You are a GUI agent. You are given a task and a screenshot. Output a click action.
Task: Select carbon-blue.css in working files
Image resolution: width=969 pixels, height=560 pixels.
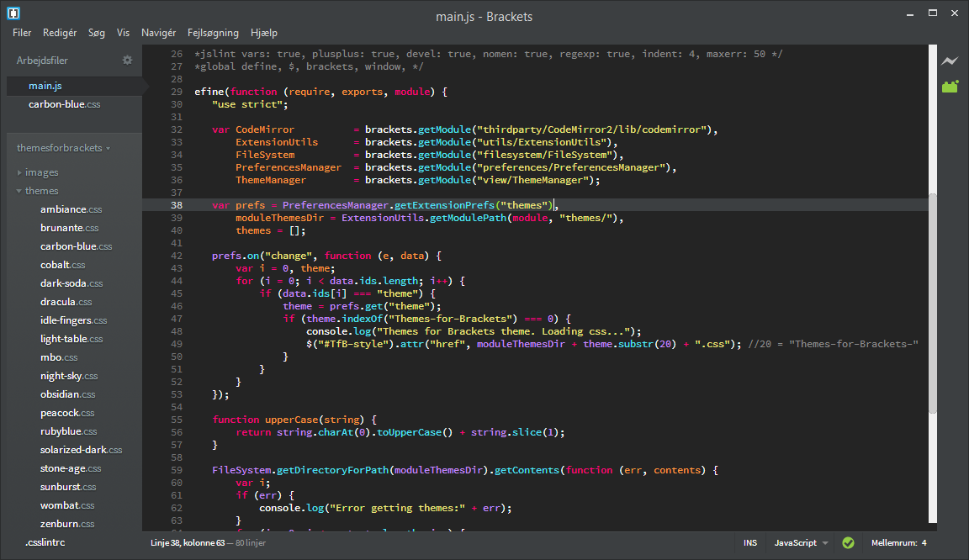coord(64,104)
